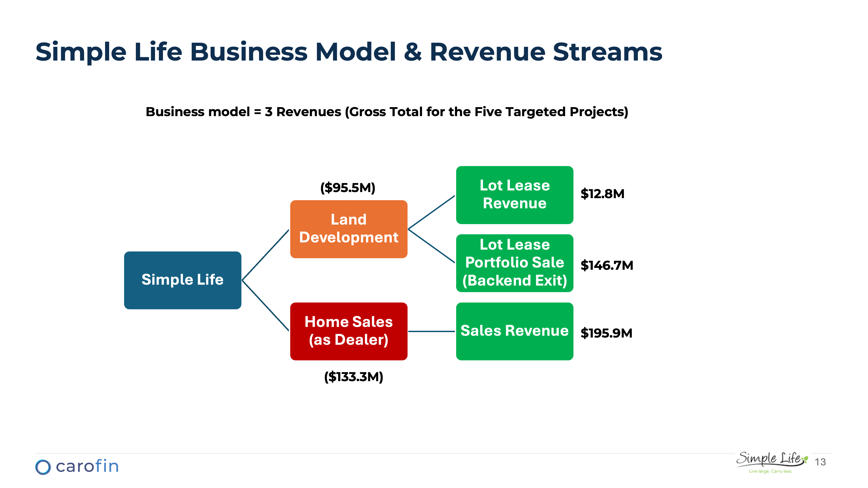Screen dimensions: 868x488
Task: Select the orange Land Development box
Action: point(348,229)
